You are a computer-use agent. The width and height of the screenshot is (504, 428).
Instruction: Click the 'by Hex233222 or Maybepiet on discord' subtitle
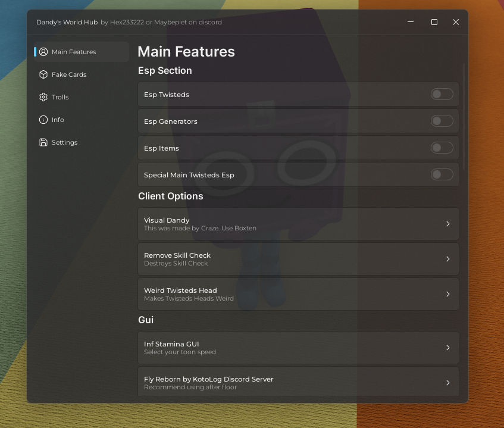tap(161, 22)
